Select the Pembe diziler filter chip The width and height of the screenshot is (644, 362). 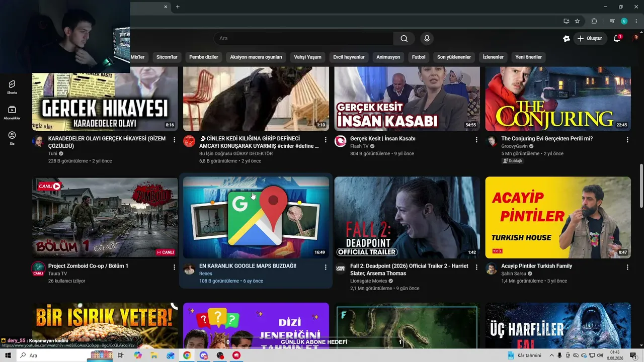click(x=204, y=57)
